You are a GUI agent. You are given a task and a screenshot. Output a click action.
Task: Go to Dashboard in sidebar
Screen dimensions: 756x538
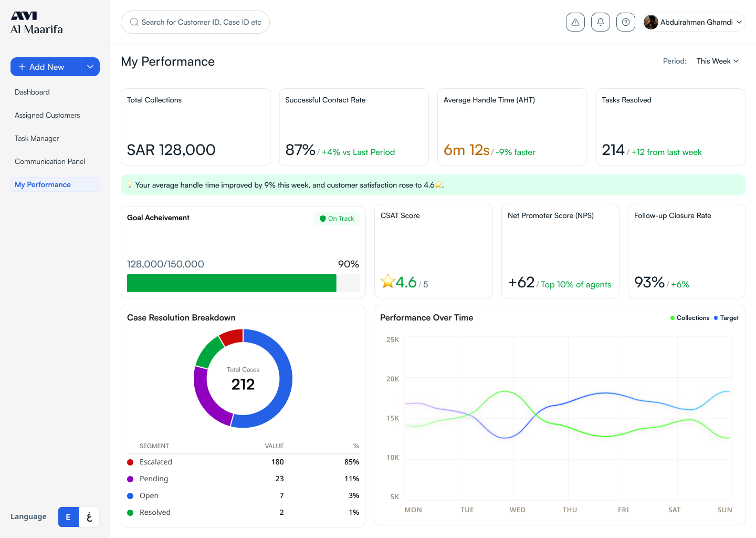click(x=32, y=92)
